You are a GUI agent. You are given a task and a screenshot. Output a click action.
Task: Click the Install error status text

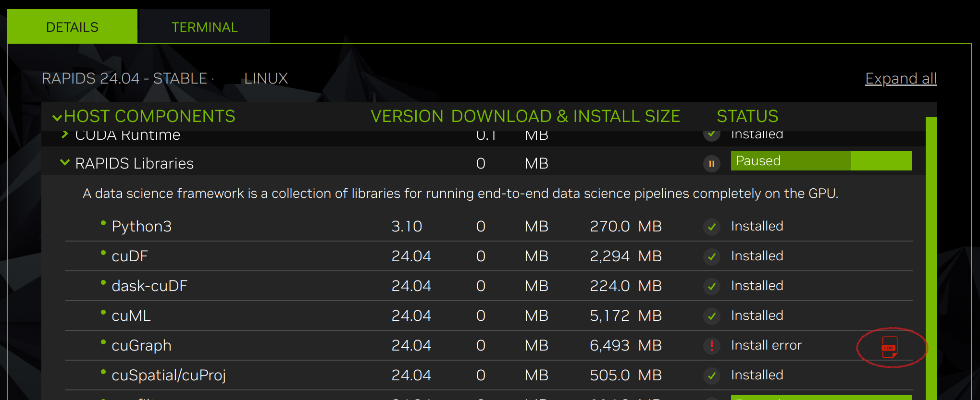tap(766, 345)
